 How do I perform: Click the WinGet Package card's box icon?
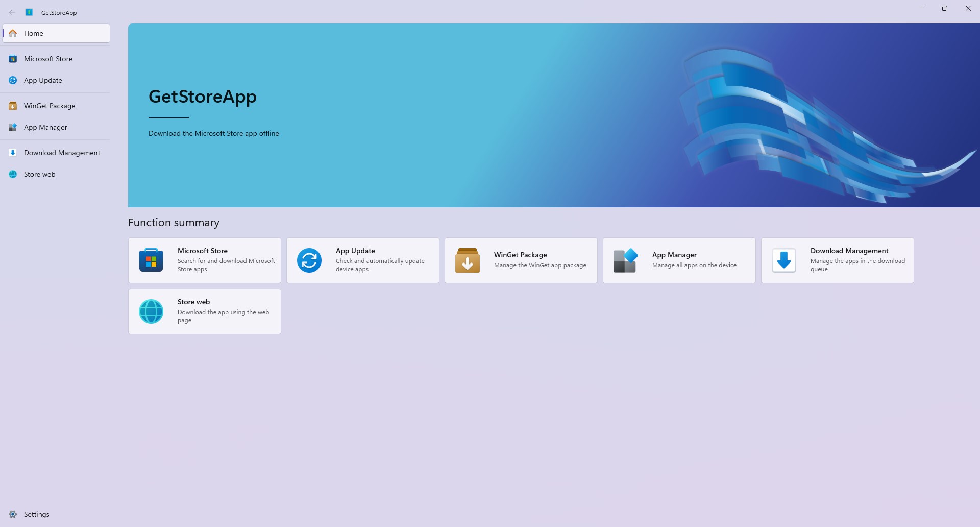[x=468, y=260]
